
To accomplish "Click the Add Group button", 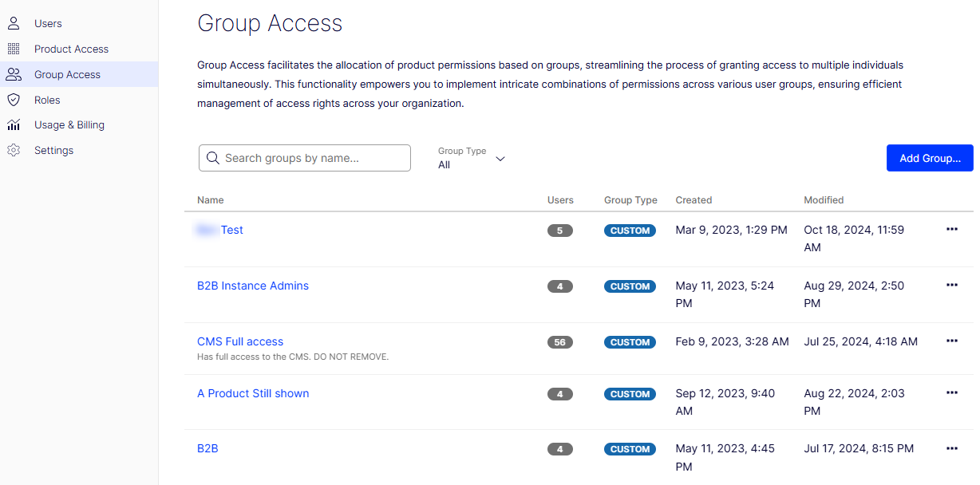I will tap(930, 158).
